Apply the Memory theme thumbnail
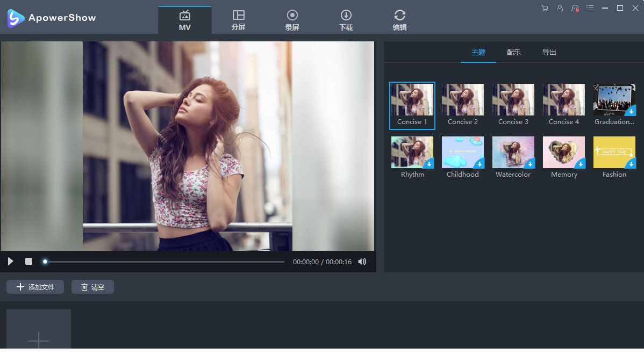644x362 pixels. point(563,153)
